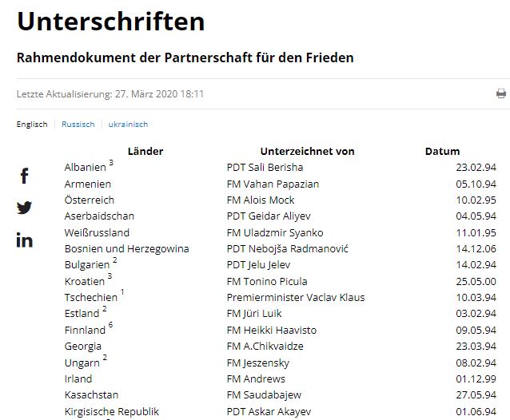Open footnote 1 next to Tschechien
Screen dimensions: 510x420
click(x=122, y=293)
